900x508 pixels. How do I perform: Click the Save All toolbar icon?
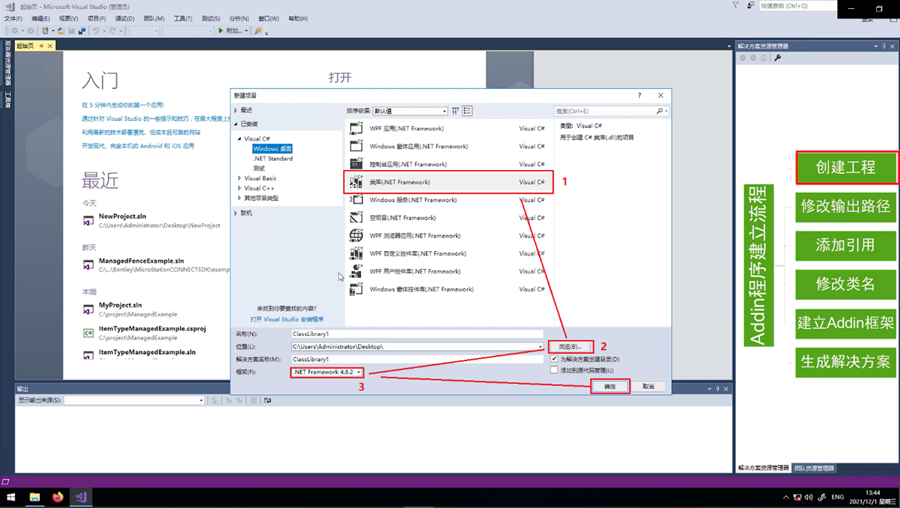pos(82,30)
